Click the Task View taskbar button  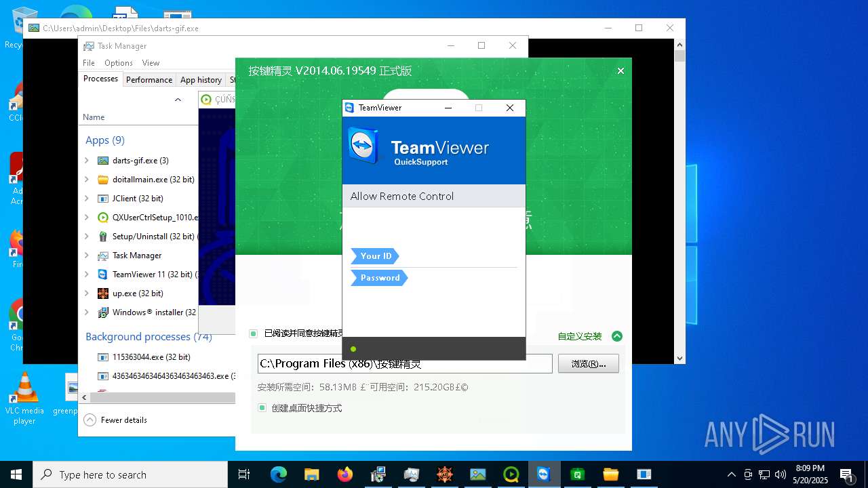pos(244,474)
